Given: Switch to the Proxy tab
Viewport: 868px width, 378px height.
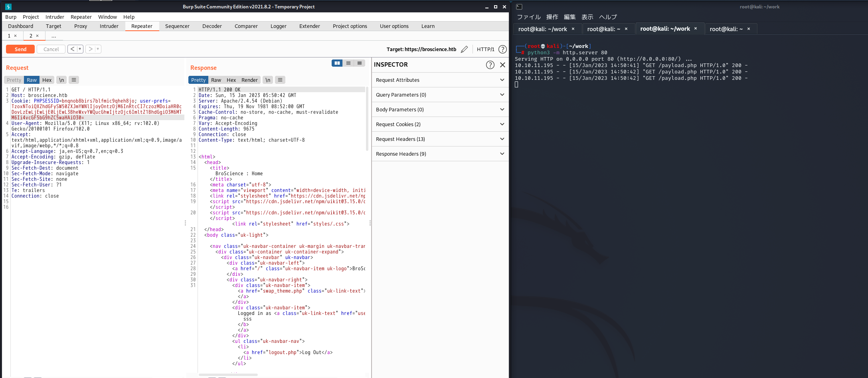Looking at the screenshot, I should click(x=81, y=26).
